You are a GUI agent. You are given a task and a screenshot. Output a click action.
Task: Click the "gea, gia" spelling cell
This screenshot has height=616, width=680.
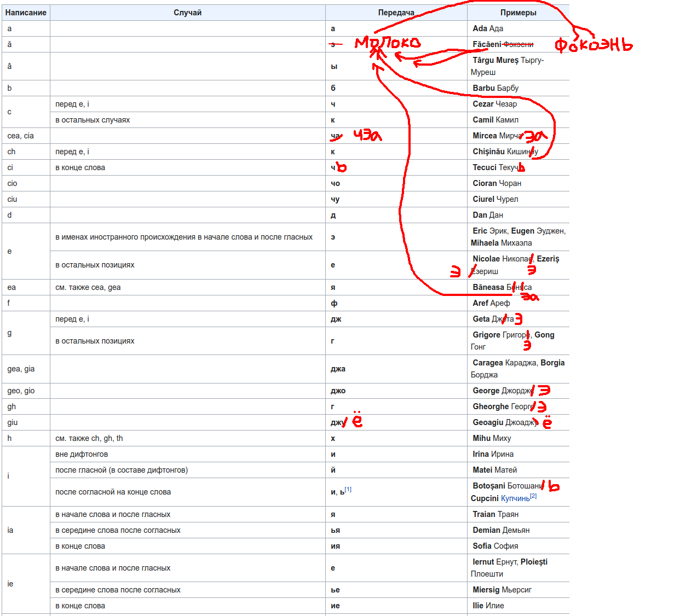coord(21,369)
